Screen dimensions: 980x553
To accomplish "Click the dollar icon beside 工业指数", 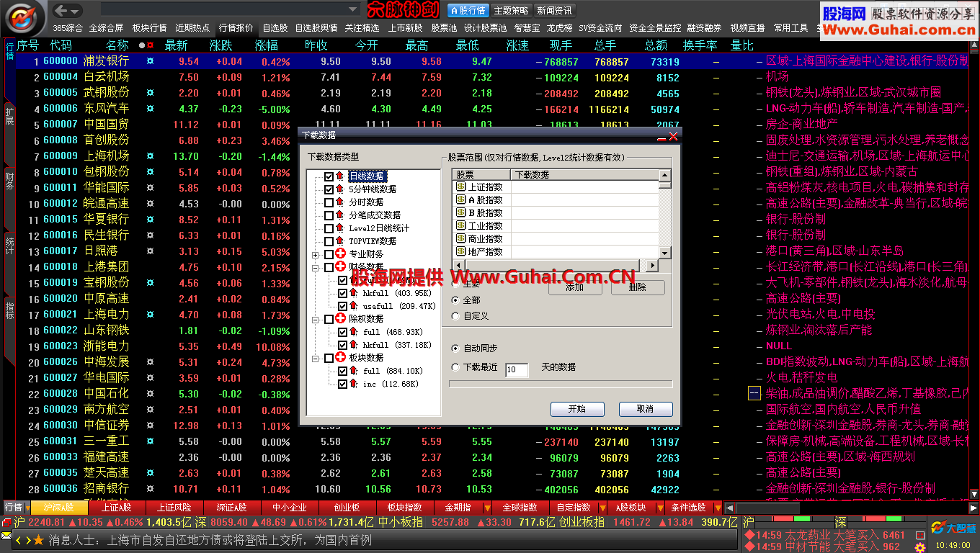I will click(460, 225).
